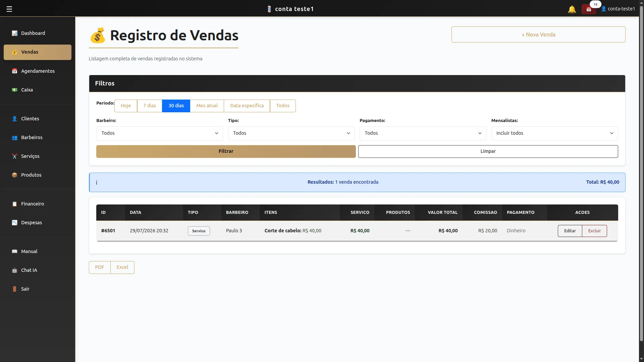The width and height of the screenshot is (644, 362).
Task: Apply filters with Filtrar button
Action: [x=226, y=152]
